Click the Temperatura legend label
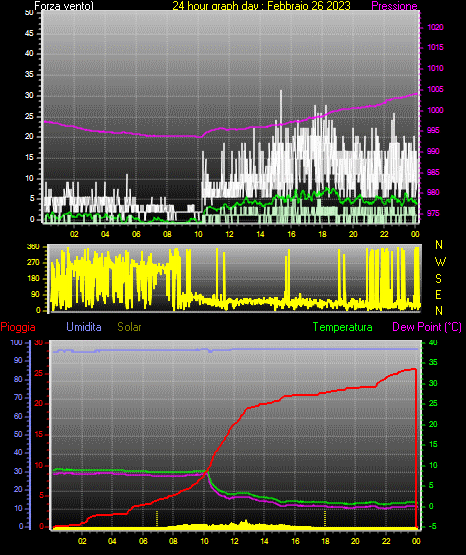 [343, 327]
